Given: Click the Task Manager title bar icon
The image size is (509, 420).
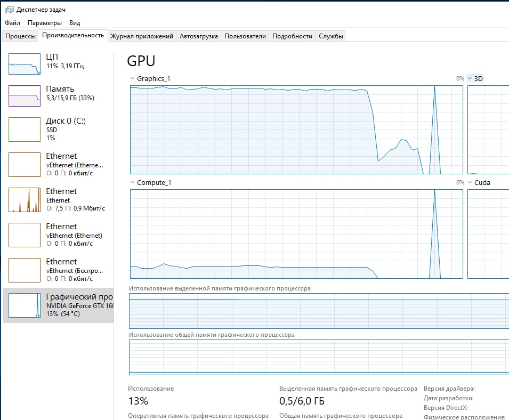Looking at the screenshot, I should click(x=10, y=10).
